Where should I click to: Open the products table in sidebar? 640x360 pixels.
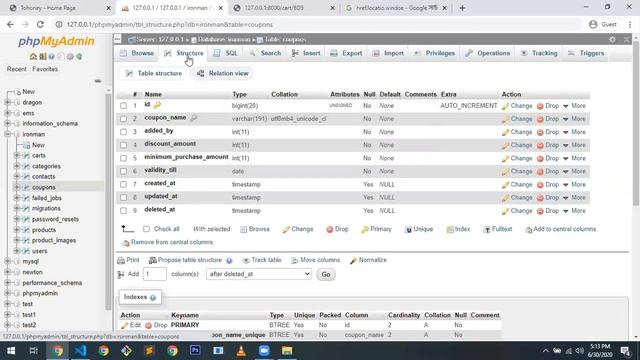click(44, 230)
